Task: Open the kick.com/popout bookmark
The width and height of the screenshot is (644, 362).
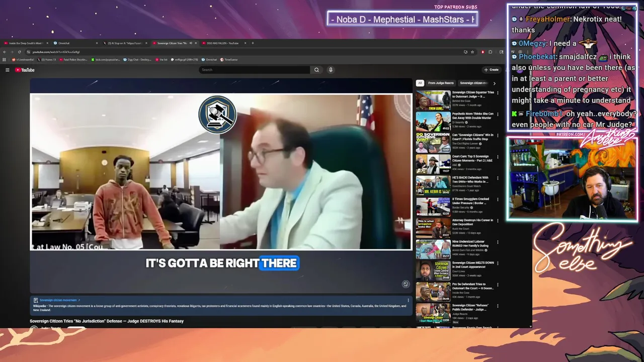Action: [106, 60]
